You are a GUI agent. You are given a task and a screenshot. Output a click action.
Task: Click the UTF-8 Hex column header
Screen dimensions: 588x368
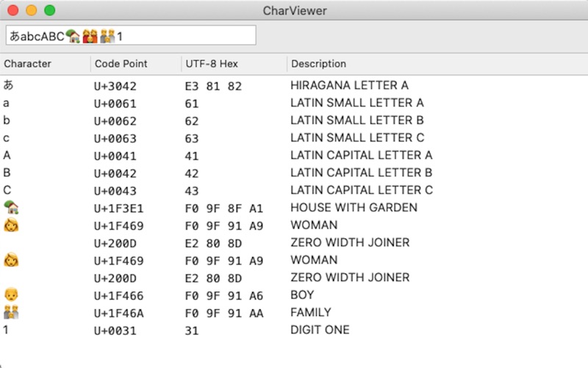click(x=234, y=64)
